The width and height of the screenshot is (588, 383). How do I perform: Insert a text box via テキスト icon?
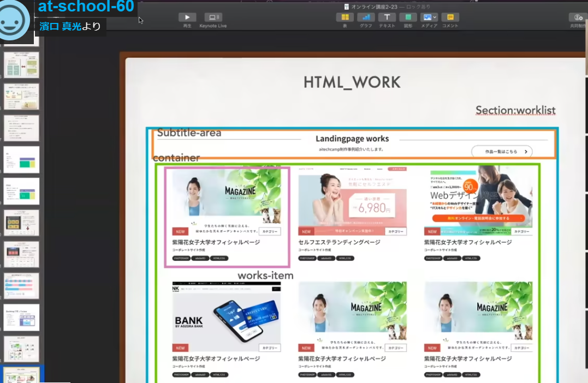point(387,17)
